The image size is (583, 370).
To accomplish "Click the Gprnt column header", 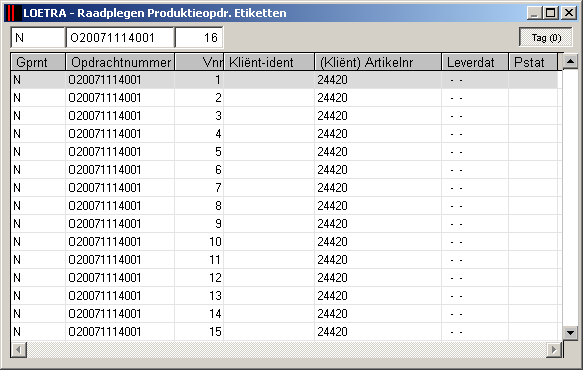I will pyautogui.click(x=38, y=62).
